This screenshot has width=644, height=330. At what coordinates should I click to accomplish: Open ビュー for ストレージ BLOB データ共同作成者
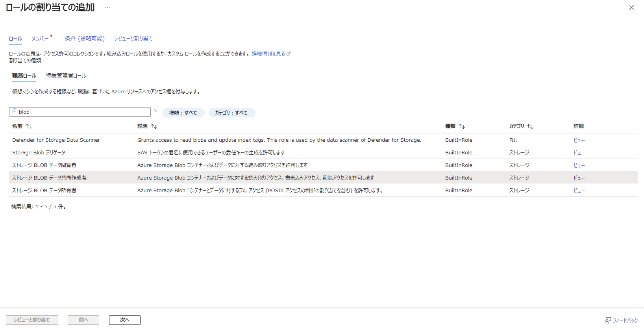579,178
